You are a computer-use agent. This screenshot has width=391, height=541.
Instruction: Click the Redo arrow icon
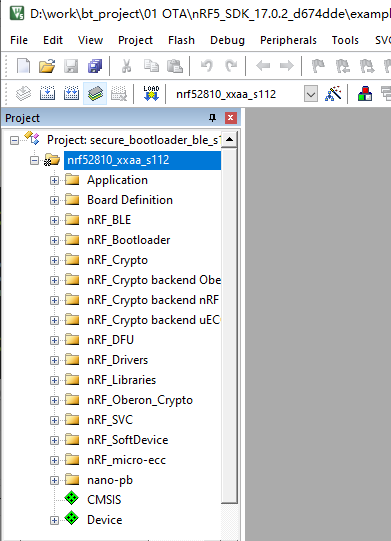(x=231, y=66)
